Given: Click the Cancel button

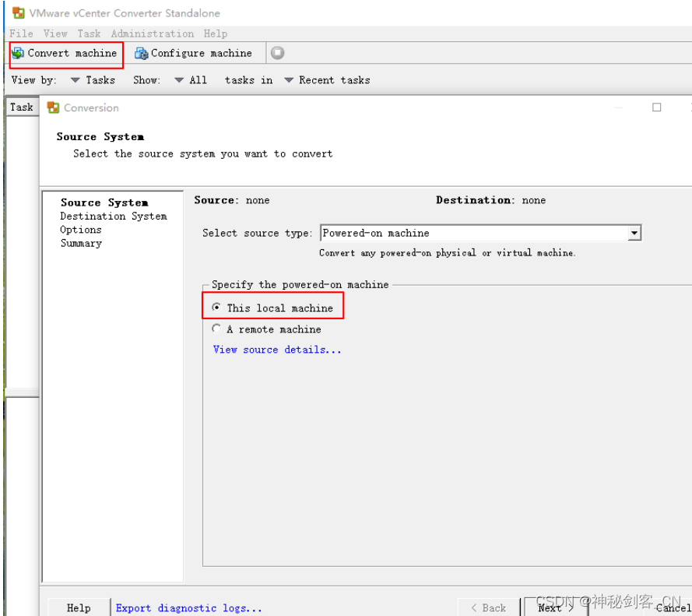Looking at the screenshot, I should coord(673,607).
